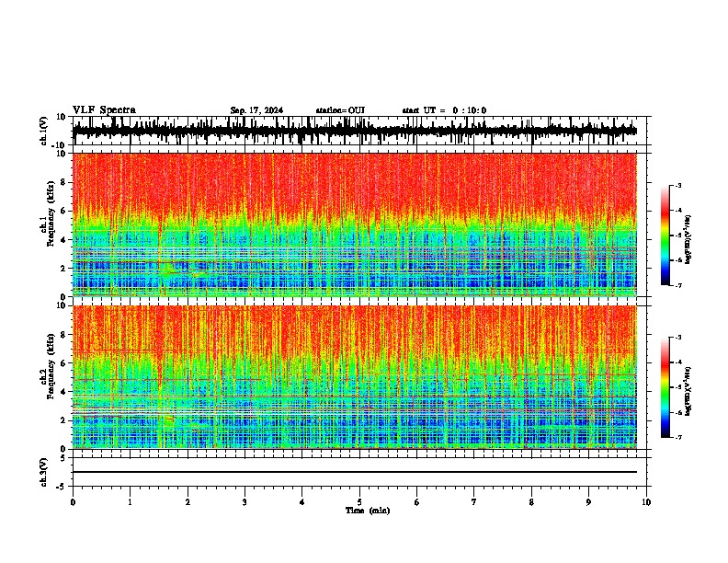Click the time axis tick label '10'

tap(646, 502)
